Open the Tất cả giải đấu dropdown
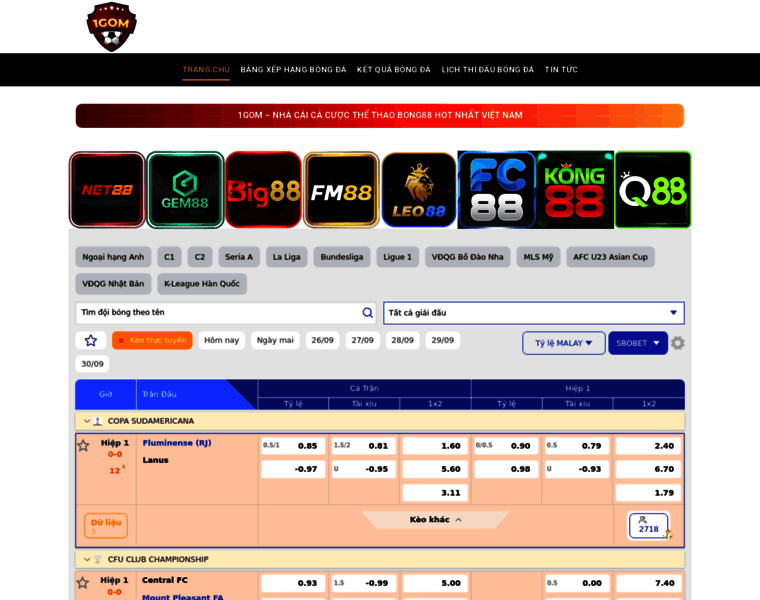 click(534, 313)
